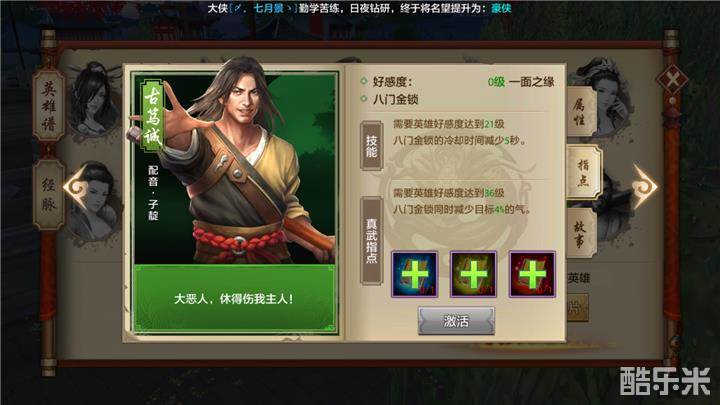Open the 经脉 meridians tab

coord(49,195)
